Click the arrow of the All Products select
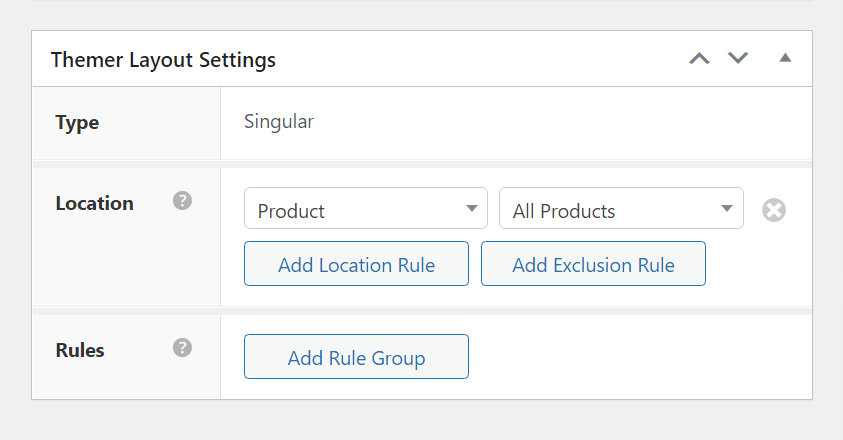The height and width of the screenshot is (440, 843). pos(727,209)
